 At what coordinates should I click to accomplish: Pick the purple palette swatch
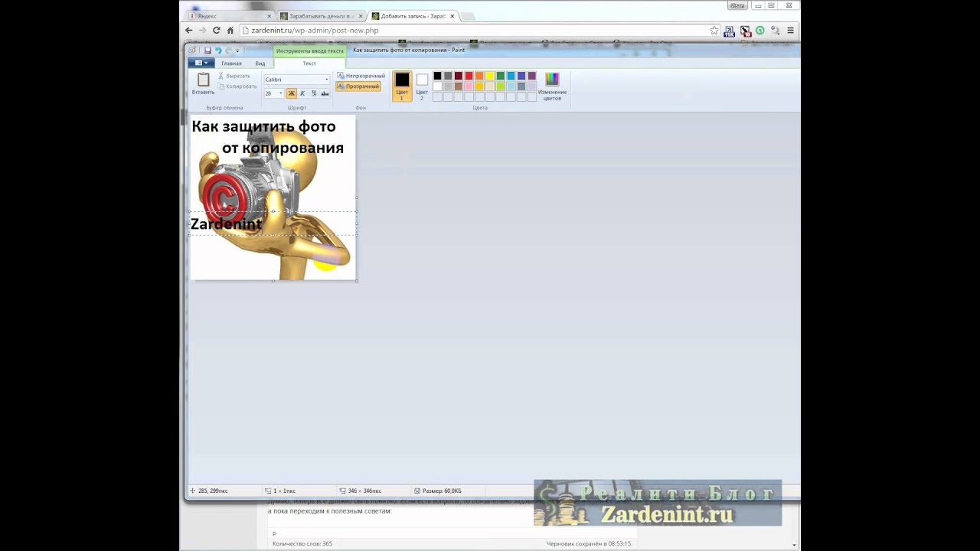click(532, 76)
